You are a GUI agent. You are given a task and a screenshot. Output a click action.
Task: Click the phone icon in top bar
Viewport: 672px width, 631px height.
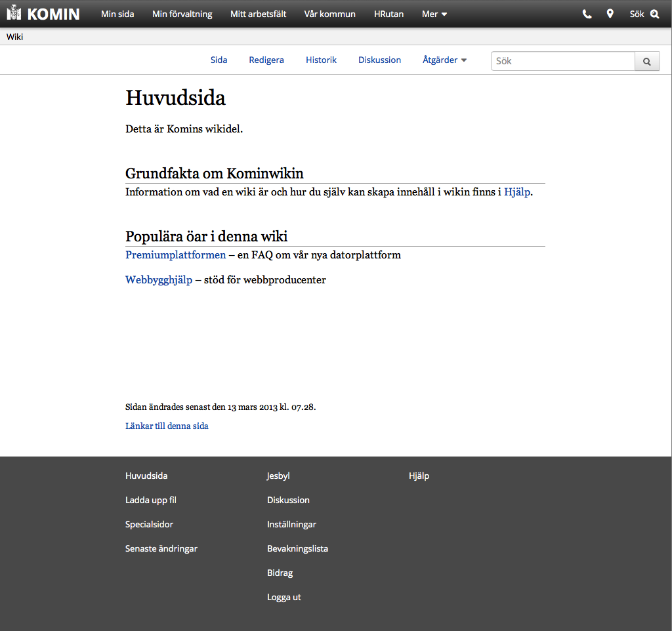(587, 14)
